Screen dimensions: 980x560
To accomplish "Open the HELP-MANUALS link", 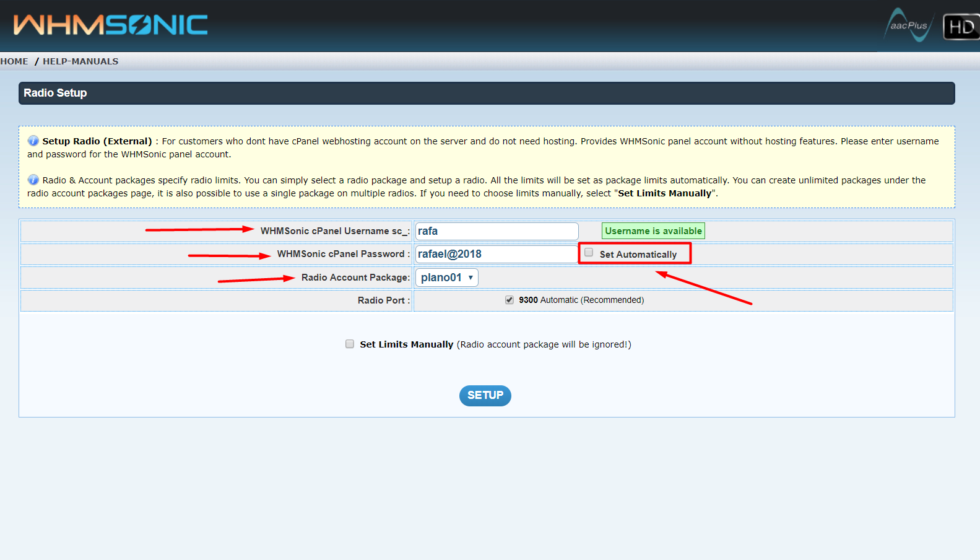I will 80,61.
